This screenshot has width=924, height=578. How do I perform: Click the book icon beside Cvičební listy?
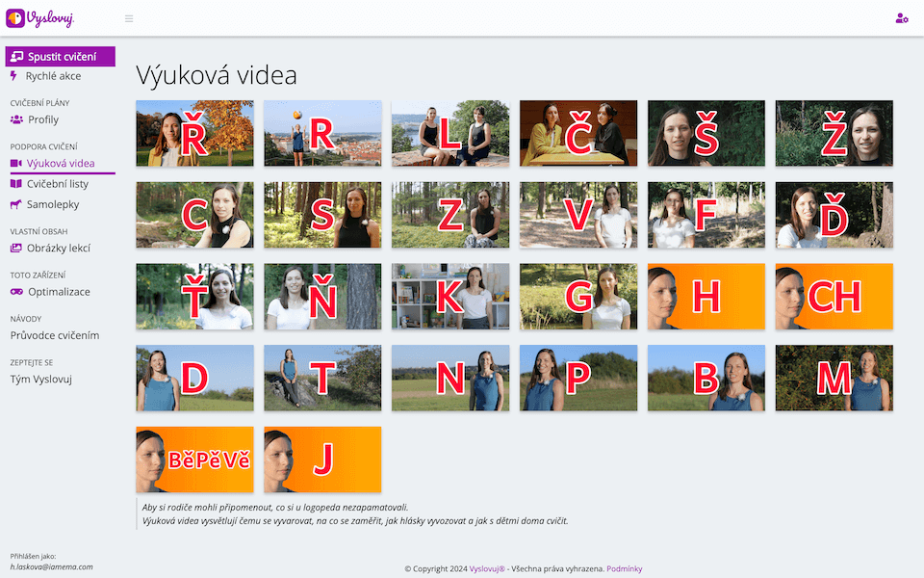[16, 183]
